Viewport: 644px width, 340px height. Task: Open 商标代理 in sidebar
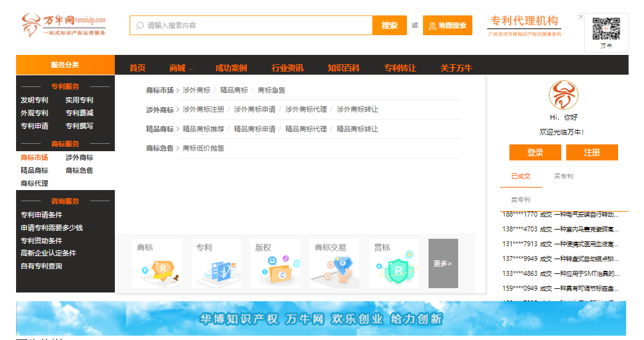coord(35,183)
